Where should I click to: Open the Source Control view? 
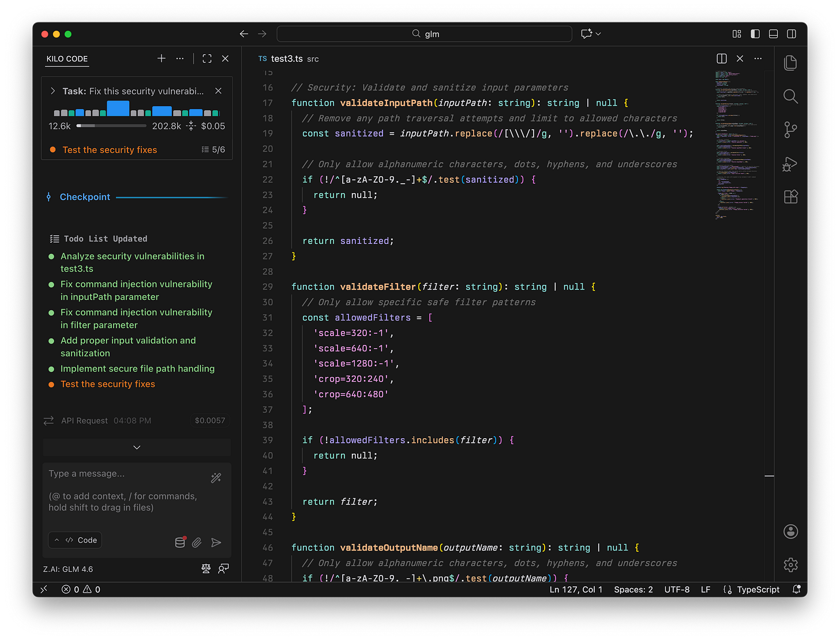[x=790, y=130]
